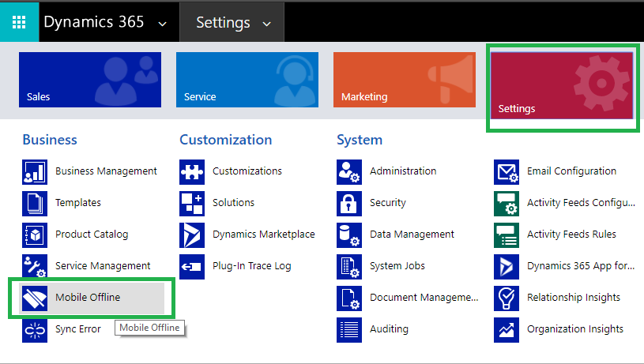
Task: Open the Email Configuration link
Action: [572, 171]
